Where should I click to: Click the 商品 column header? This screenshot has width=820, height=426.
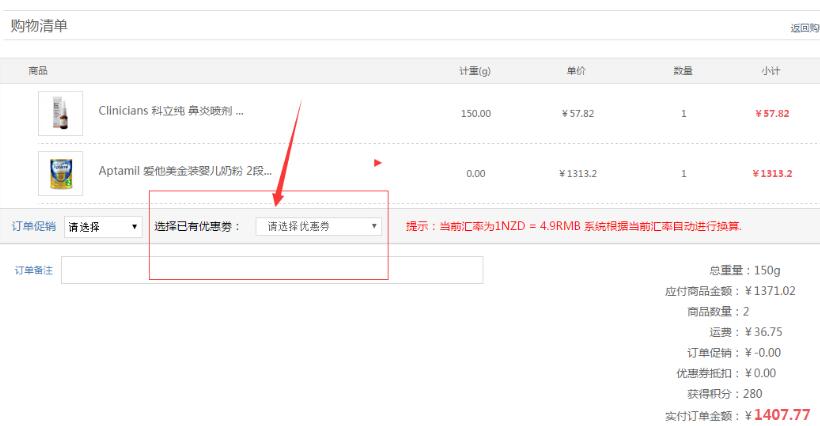(38, 71)
